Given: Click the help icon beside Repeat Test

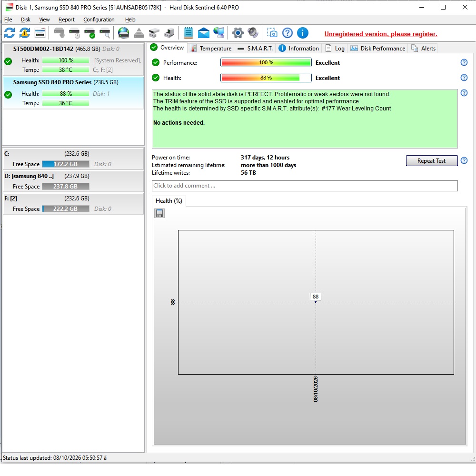Looking at the screenshot, I should tap(464, 160).
